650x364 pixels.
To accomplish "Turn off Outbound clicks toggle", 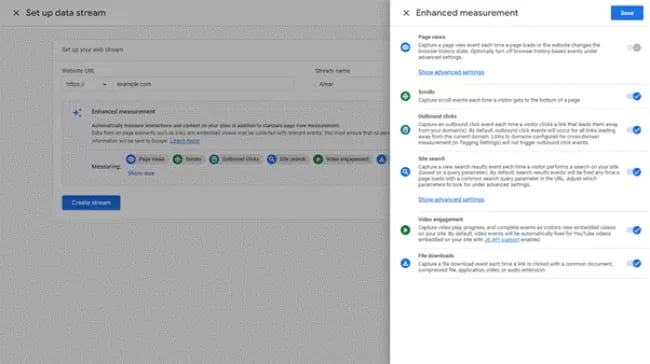I will coord(634,130).
